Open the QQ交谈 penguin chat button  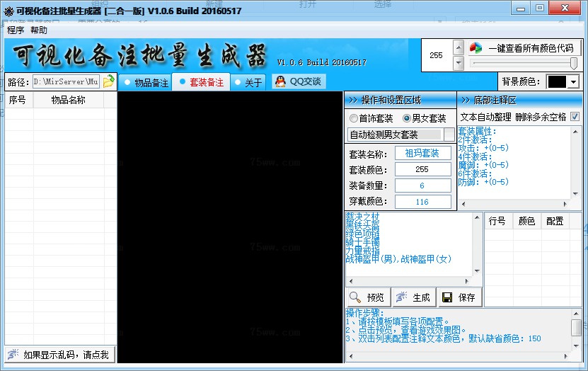click(299, 81)
